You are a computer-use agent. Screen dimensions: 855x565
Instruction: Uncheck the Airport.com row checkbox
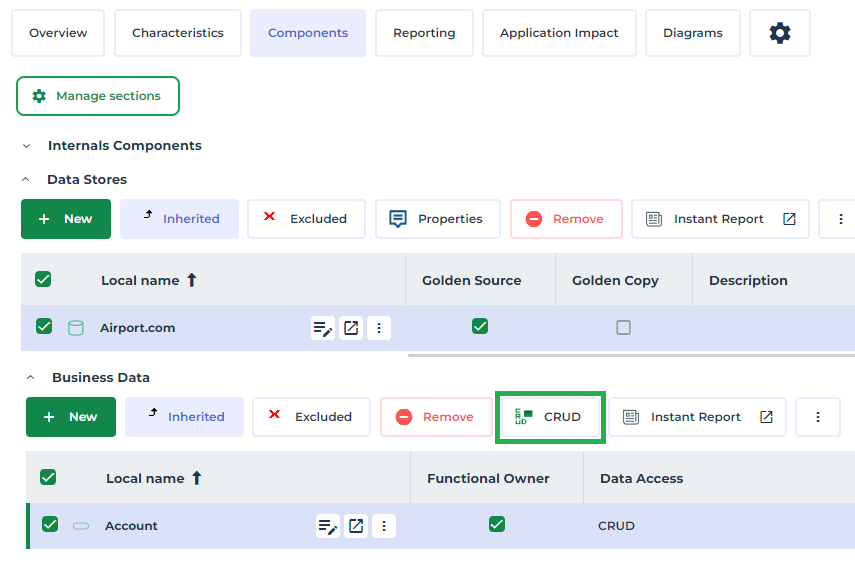44,326
